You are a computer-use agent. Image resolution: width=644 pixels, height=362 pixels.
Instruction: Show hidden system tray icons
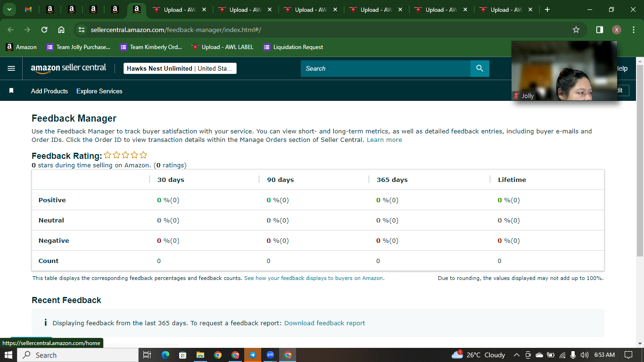click(x=516, y=355)
